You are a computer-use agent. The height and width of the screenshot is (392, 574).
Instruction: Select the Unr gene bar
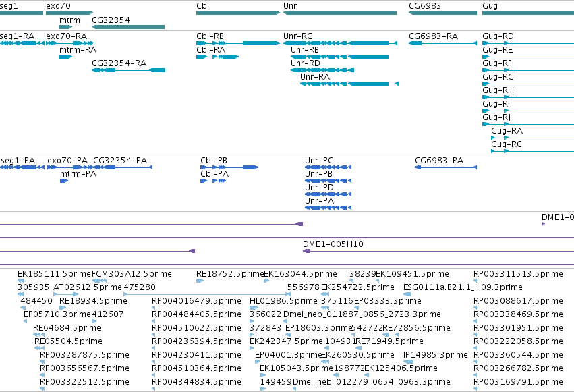coord(340,13)
